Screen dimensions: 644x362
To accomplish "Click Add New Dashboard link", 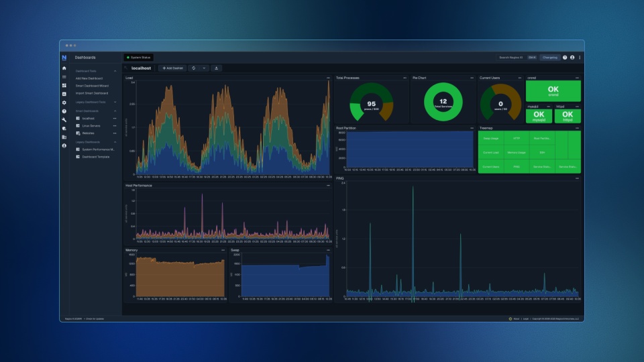I will [89, 78].
